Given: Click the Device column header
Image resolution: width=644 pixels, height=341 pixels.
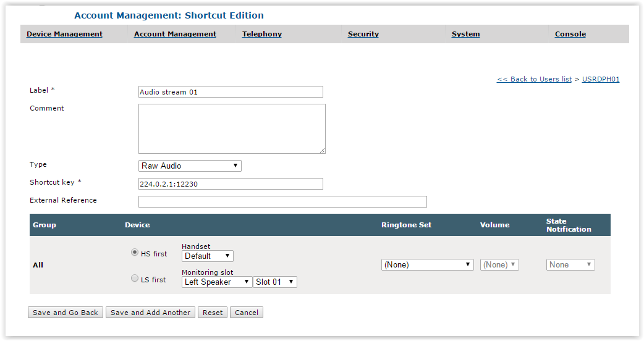Looking at the screenshot, I should pyautogui.click(x=137, y=225).
